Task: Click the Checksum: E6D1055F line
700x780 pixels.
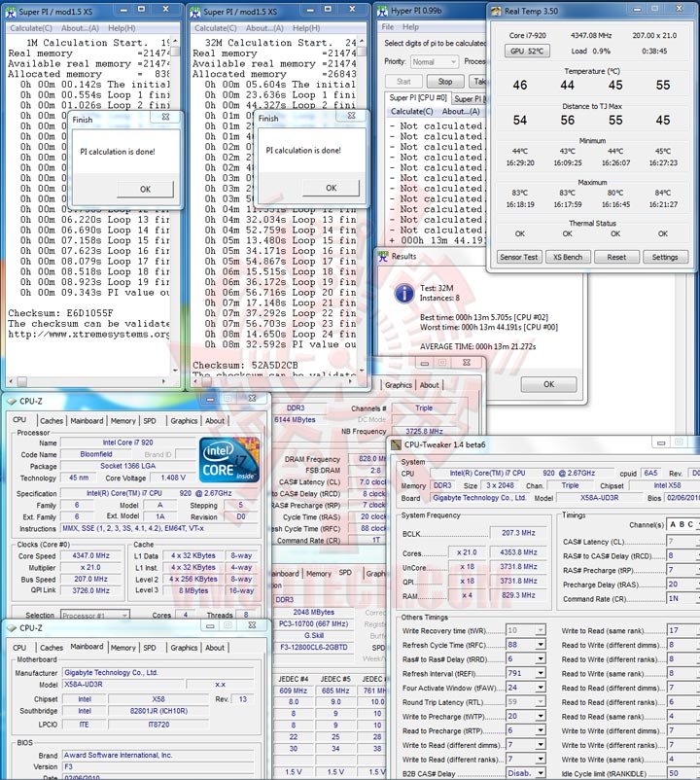Action: tap(60, 313)
